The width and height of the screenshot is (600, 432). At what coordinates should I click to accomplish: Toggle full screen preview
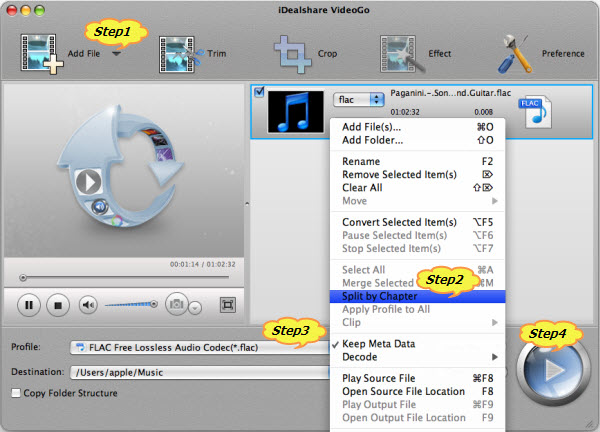(x=228, y=305)
